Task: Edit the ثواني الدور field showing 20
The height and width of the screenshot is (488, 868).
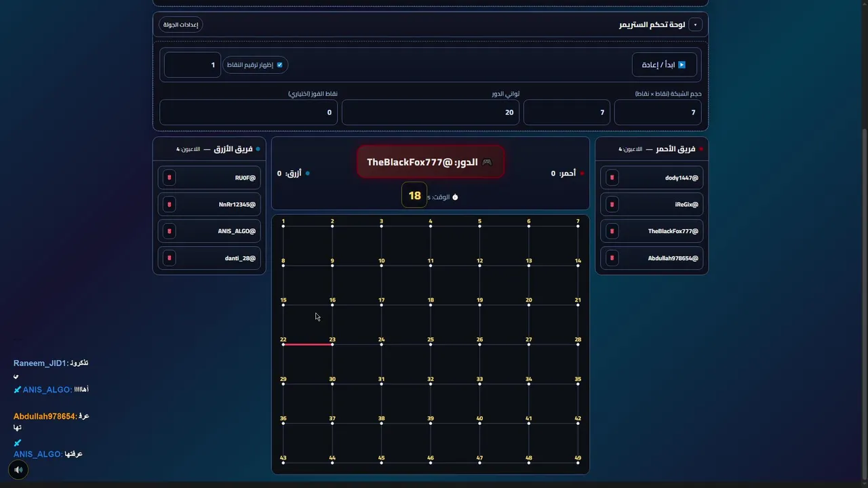Action: [431, 113]
